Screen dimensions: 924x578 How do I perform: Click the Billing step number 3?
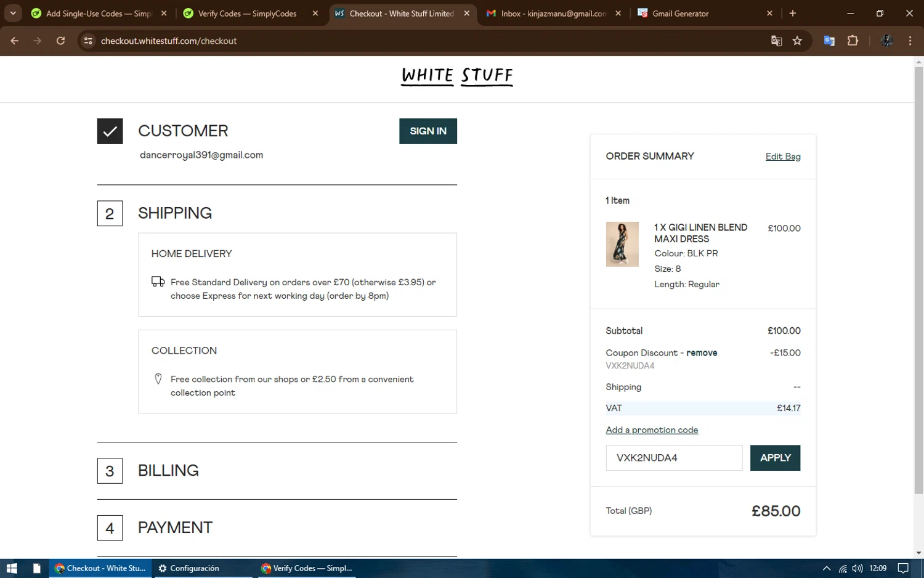pyautogui.click(x=110, y=471)
